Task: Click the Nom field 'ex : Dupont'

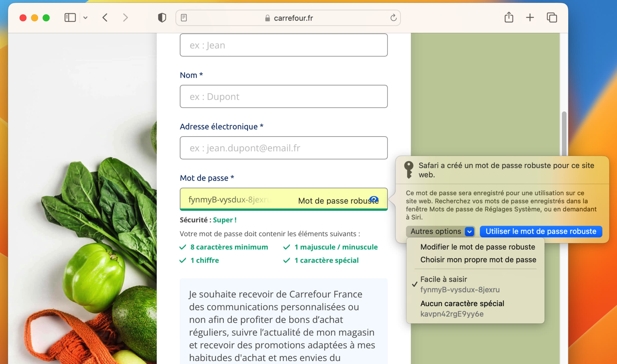Action: click(284, 96)
